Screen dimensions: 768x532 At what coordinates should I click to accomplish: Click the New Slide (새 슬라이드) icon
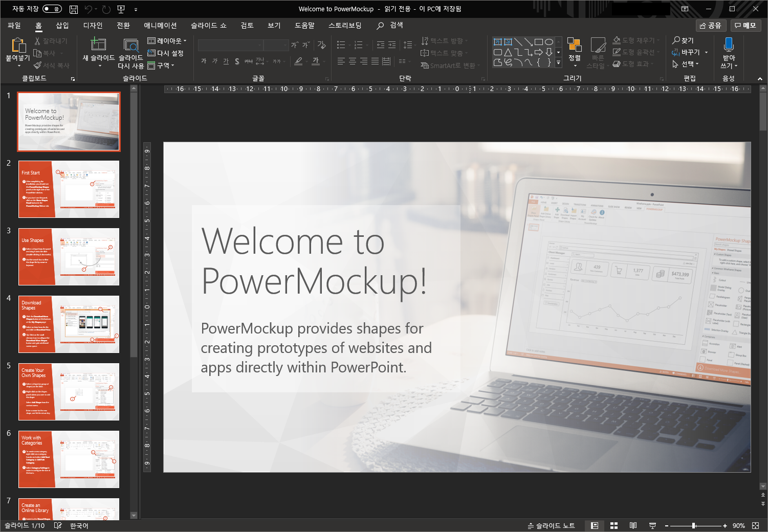(x=98, y=45)
